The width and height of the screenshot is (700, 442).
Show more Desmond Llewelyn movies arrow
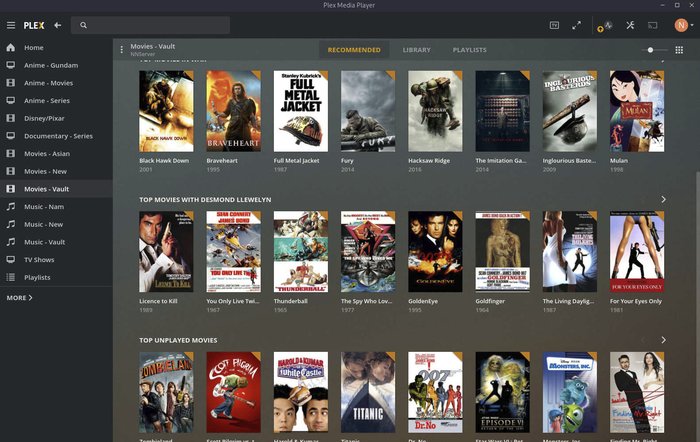coord(663,199)
